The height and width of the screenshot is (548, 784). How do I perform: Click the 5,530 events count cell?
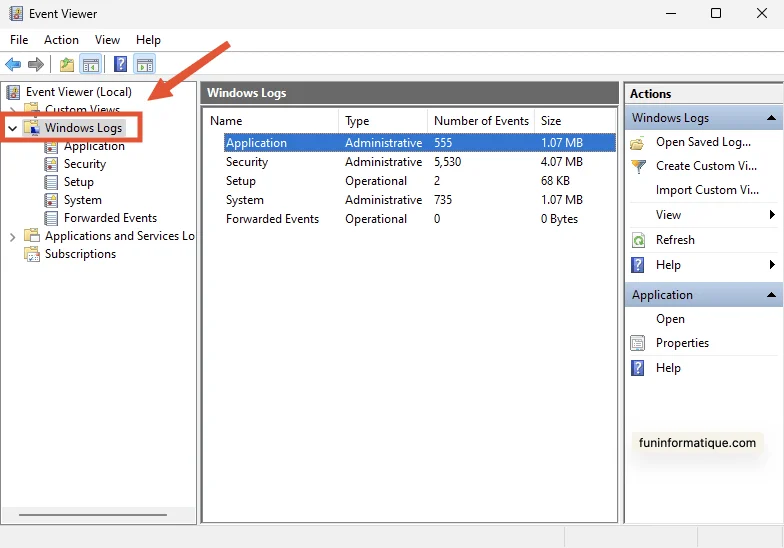pos(448,162)
